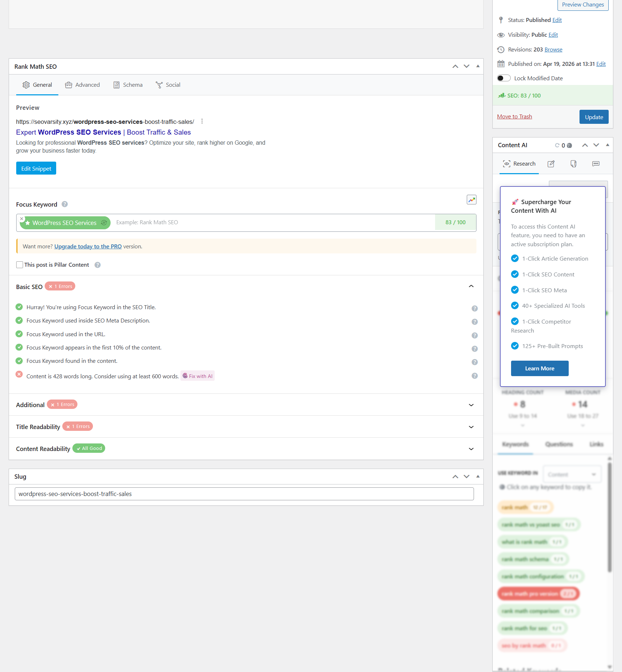Click the Slug text field

point(244,494)
